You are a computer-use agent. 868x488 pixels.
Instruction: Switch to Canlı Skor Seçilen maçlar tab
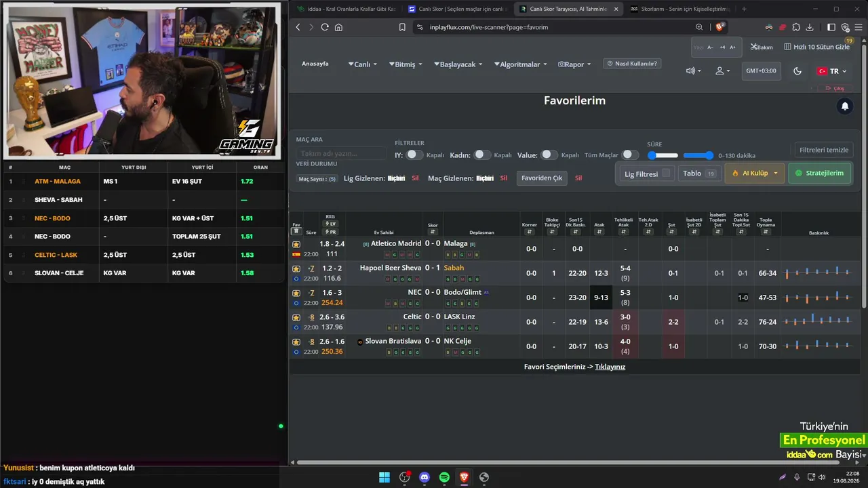(456, 9)
